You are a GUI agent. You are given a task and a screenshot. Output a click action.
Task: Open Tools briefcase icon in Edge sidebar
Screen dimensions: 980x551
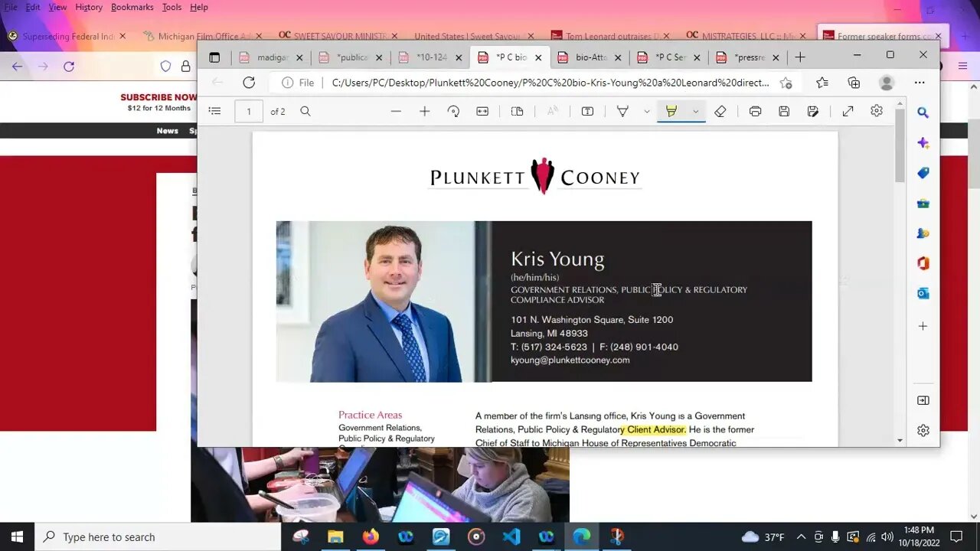[x=923, y=204]
